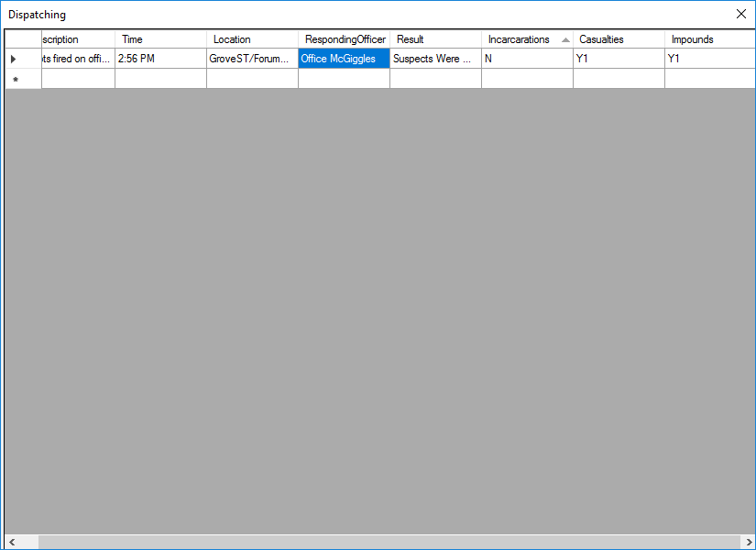Screen dimensions: 756x550
Task: Click the top-left select-all grid corner
Action: [23, 39]
